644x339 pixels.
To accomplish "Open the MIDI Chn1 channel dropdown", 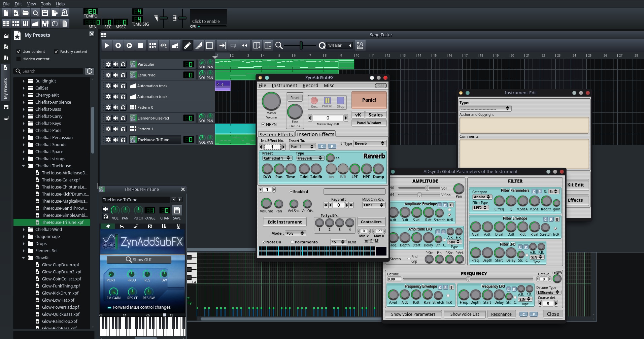I will (x=374, y=205).
